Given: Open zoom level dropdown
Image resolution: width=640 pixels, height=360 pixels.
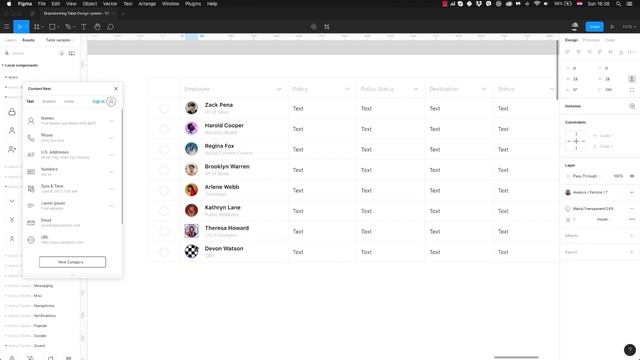Looking at the screenshot, I should tap(629, 27).
